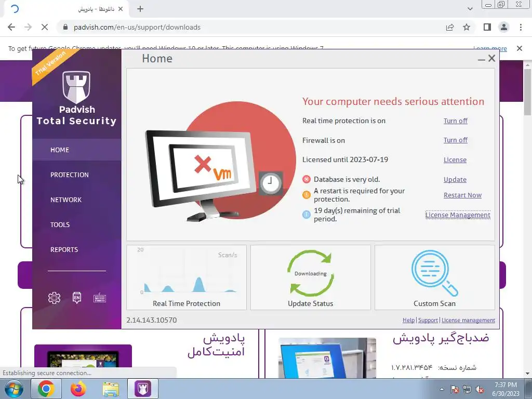Open the Windows Start menu
Screen dimensions: 532x399
click(14, 389)
